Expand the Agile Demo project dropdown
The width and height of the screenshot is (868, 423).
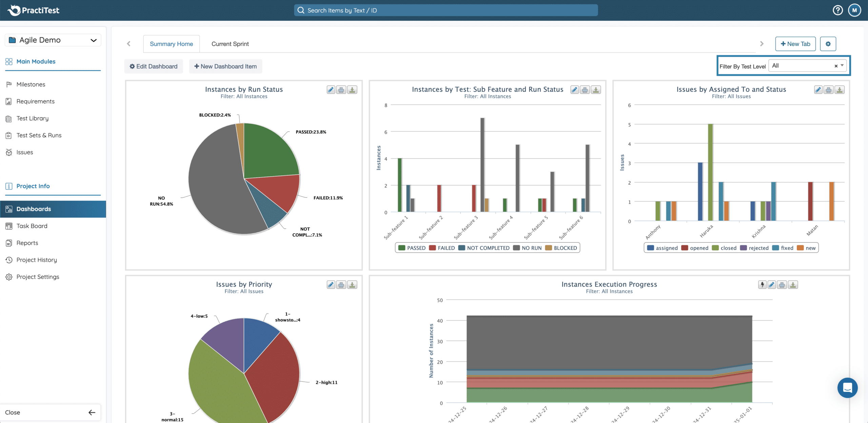pos(53,40)
